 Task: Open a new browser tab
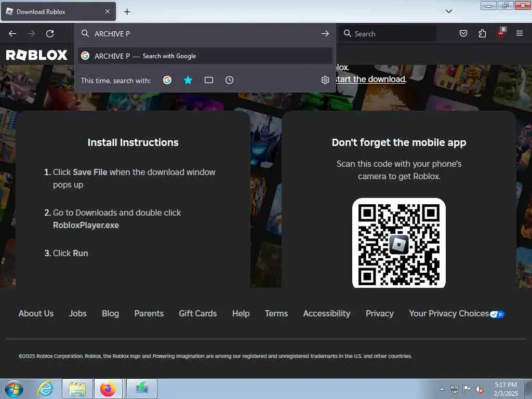click(127, 12)
